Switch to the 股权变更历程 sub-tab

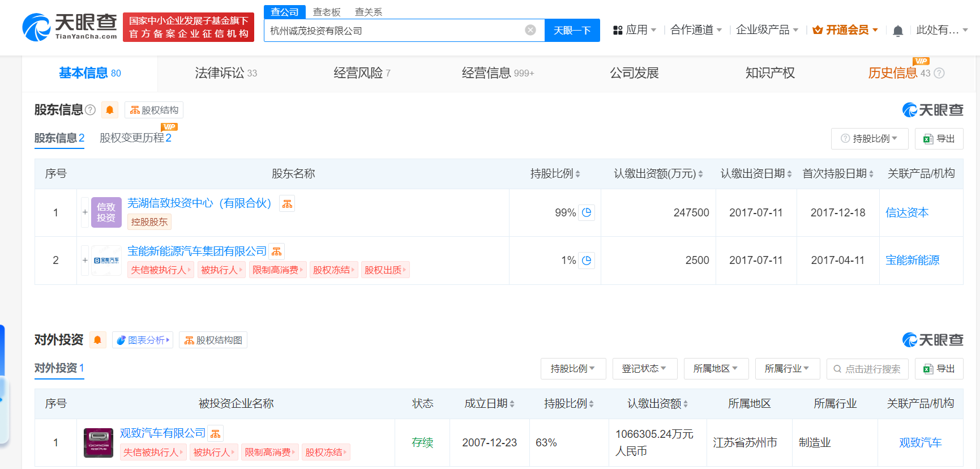(x=135, y=138)
